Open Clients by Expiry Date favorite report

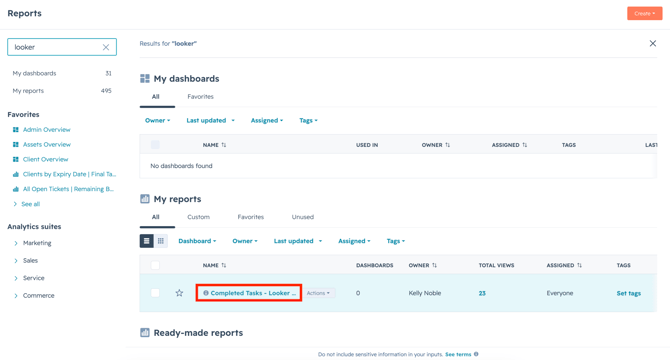point(69,174)
